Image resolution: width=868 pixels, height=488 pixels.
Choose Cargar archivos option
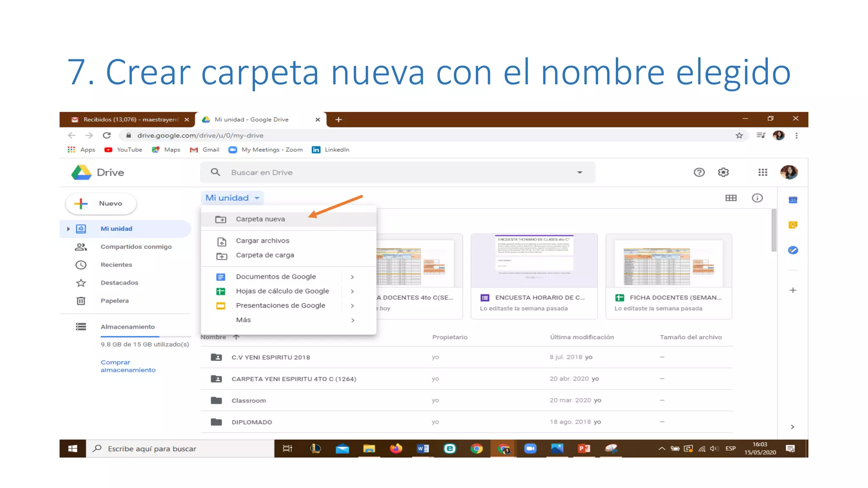pyautogui.click(x=288, y=241)
